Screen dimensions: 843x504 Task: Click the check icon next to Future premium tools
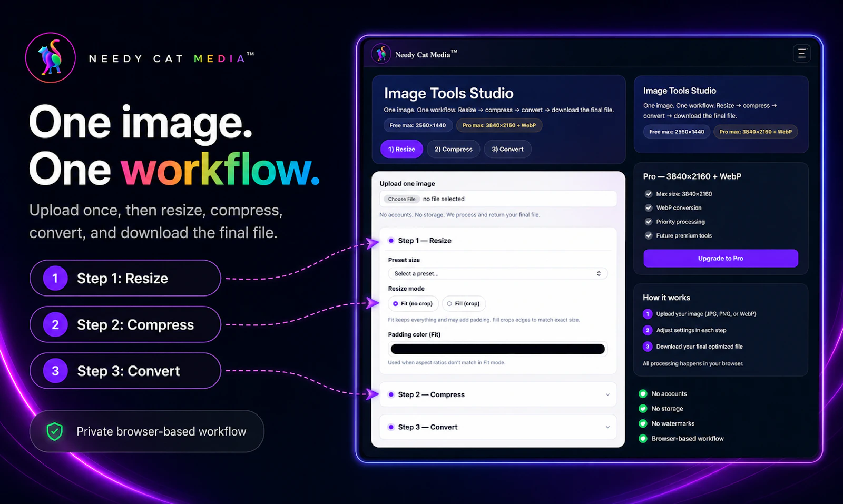point(649,235)
